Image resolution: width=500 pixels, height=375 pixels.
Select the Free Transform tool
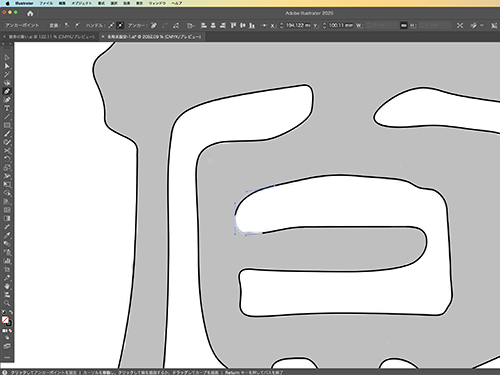click(7, 184)
